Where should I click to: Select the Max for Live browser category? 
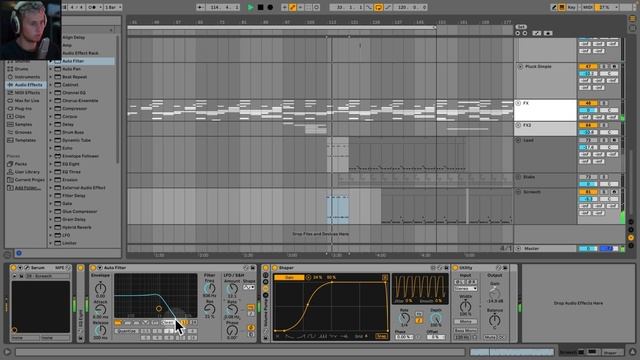27,100
